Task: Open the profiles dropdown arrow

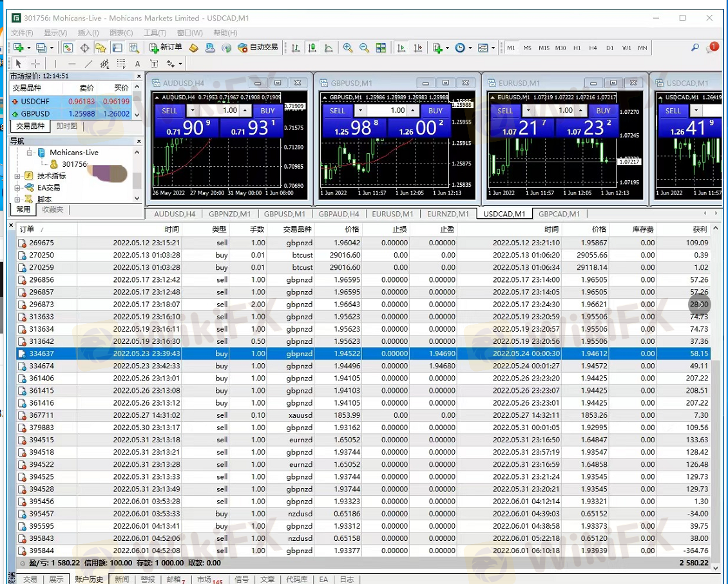Action: click(x=52, y=48)
